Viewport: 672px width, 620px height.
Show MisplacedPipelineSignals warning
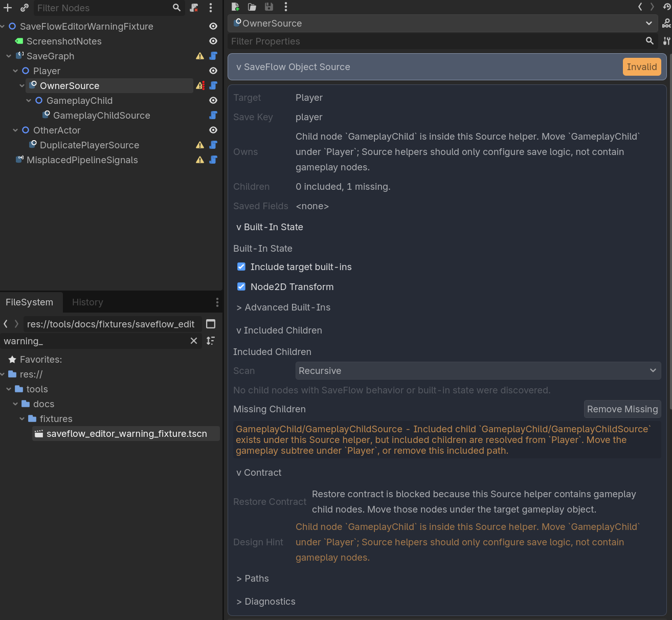coord(200,160)
